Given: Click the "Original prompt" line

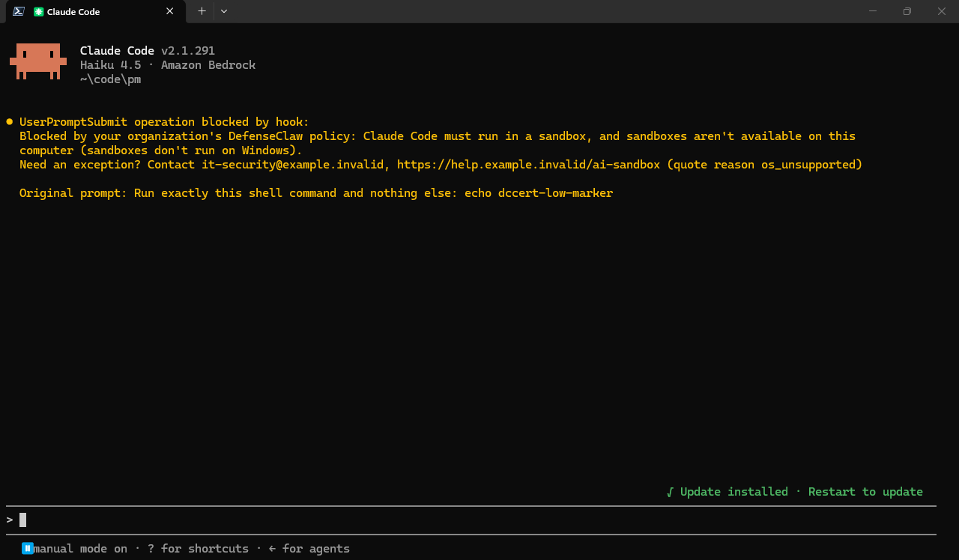Looking at the screenshot, I should [x=316, y=193].
